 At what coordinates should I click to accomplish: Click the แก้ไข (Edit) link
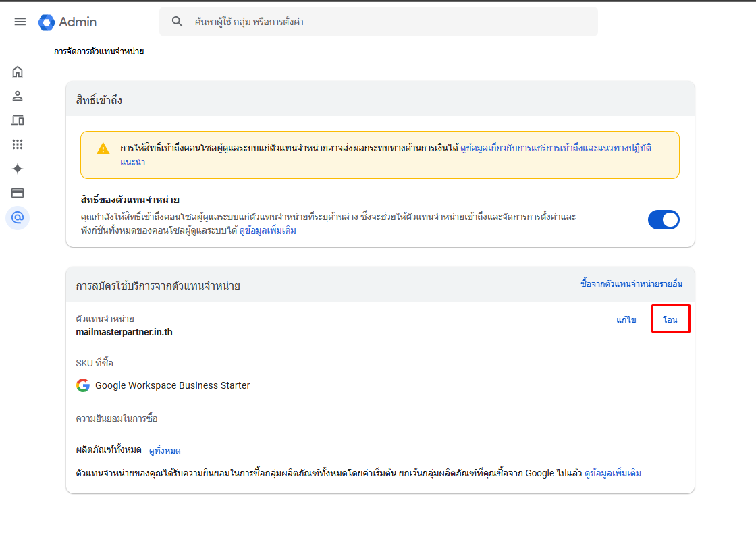[x=626, y=320]
